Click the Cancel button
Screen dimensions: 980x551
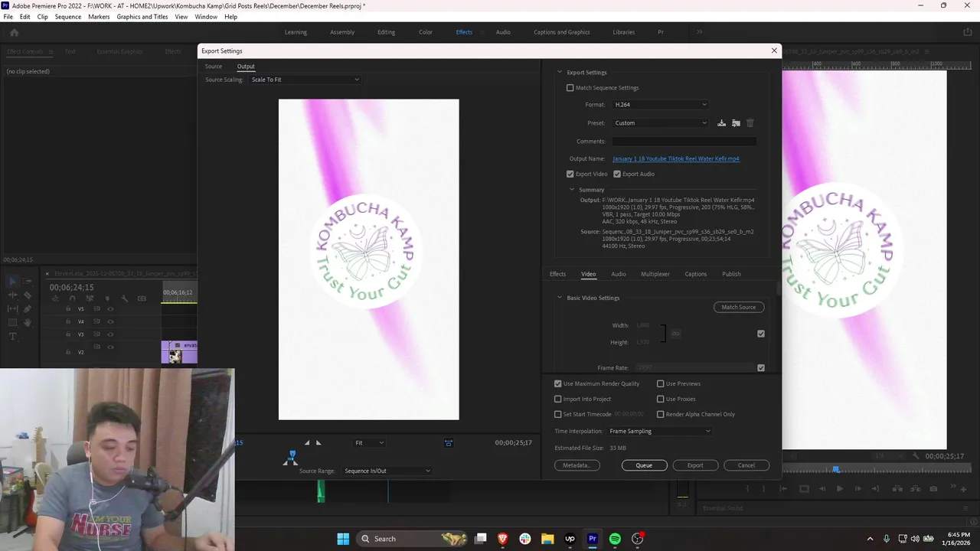click(746, 465)
